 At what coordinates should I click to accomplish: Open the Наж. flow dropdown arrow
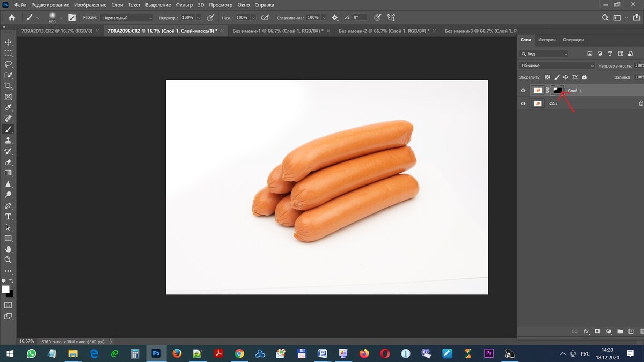(x=253, y=18)
